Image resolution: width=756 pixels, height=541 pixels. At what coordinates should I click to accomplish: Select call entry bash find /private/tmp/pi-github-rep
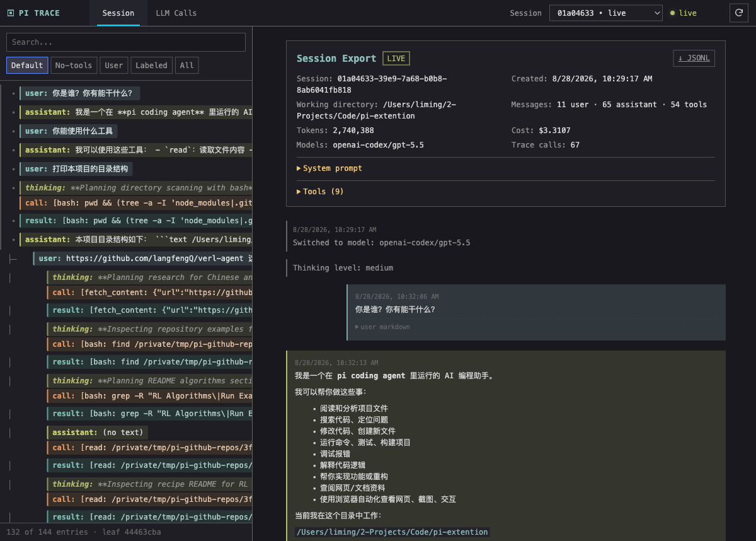point(149,344)
